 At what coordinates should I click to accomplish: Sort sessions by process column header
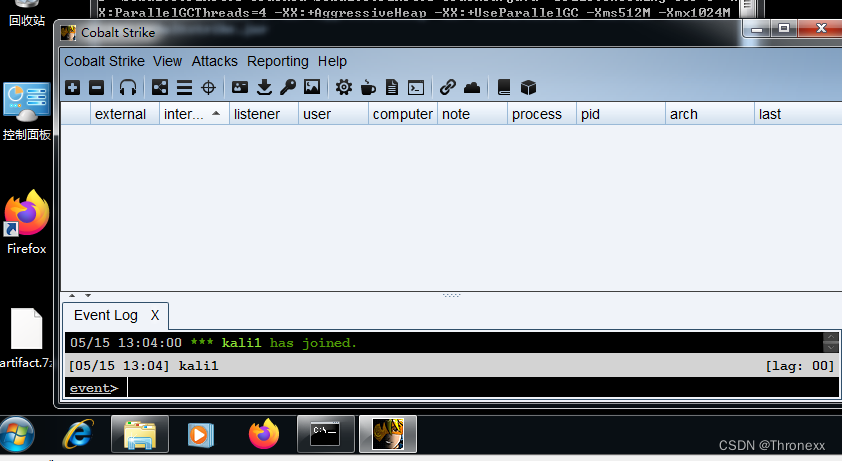tap(542, 114)
